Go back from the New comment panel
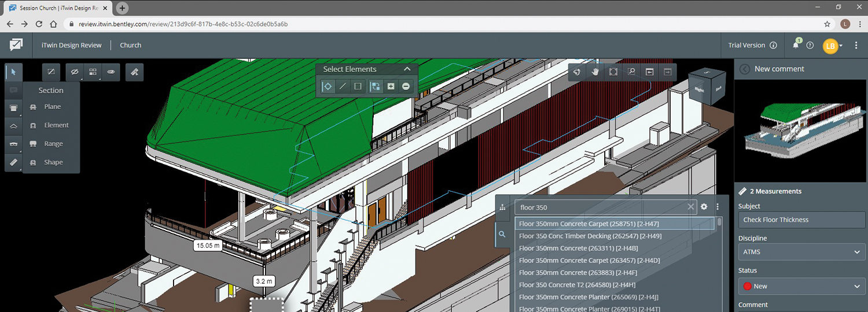868x312 pixels. 745,69
